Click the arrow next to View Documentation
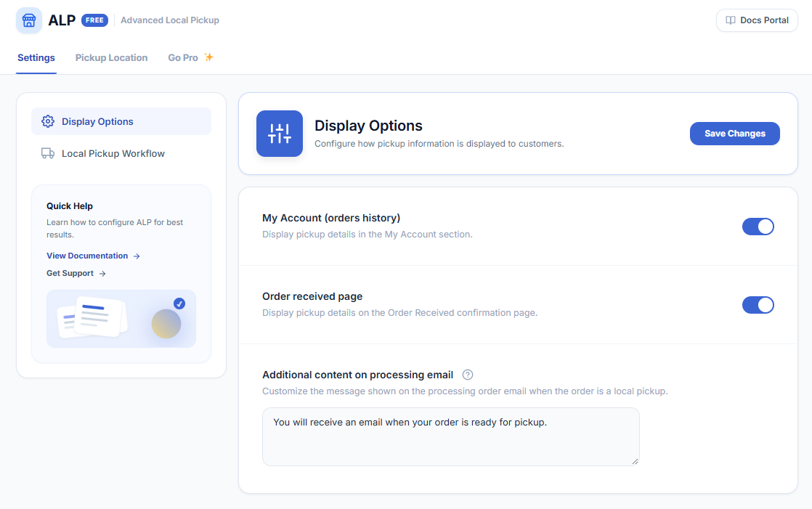 click(x=137, y=256)
